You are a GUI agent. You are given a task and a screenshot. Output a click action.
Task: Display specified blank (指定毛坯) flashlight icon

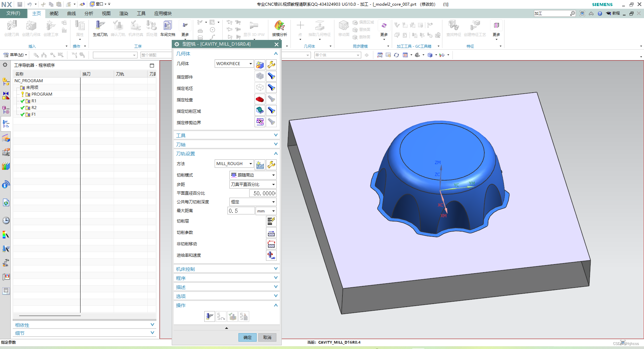click(x=271, y=88)
